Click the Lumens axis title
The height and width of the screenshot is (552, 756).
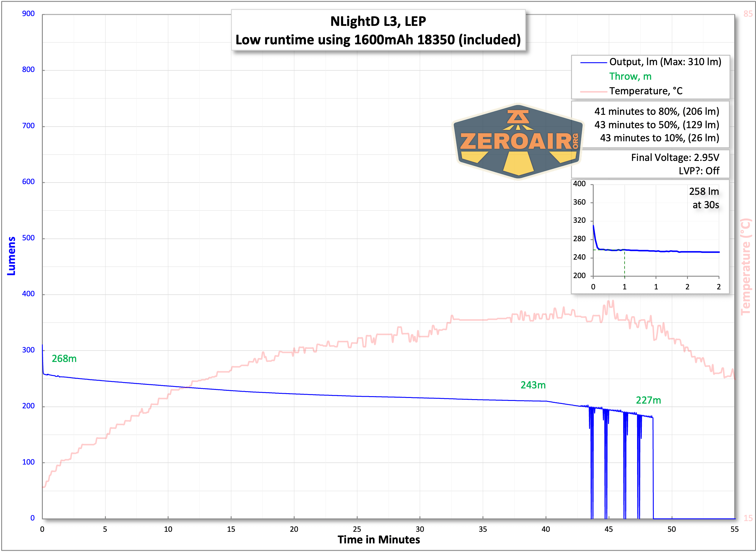pyautogui.click(x=11, y=256)
